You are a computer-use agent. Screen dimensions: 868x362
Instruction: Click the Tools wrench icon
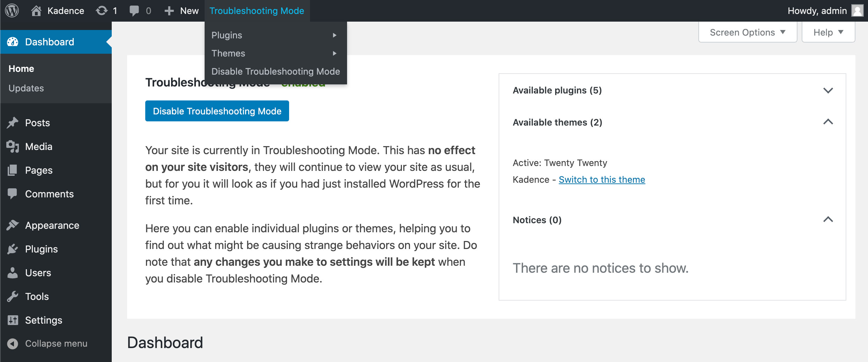13,296
